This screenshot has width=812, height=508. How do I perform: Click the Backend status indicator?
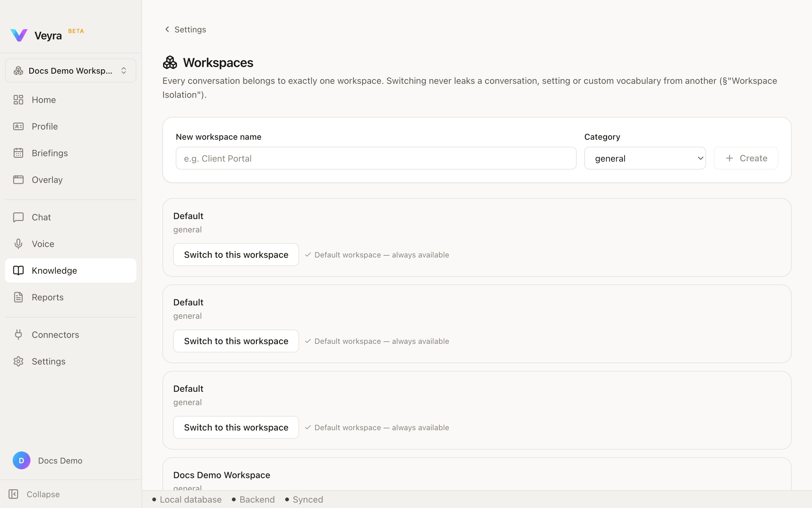253,500
